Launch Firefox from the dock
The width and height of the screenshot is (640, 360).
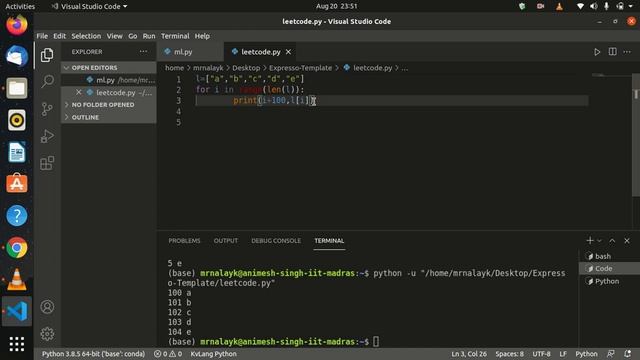[x=17, y=24]
